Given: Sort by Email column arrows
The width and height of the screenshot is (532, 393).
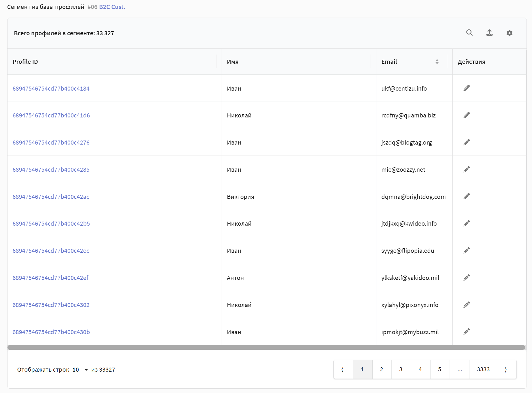Looking at the screenshot, I should point(437,62).
